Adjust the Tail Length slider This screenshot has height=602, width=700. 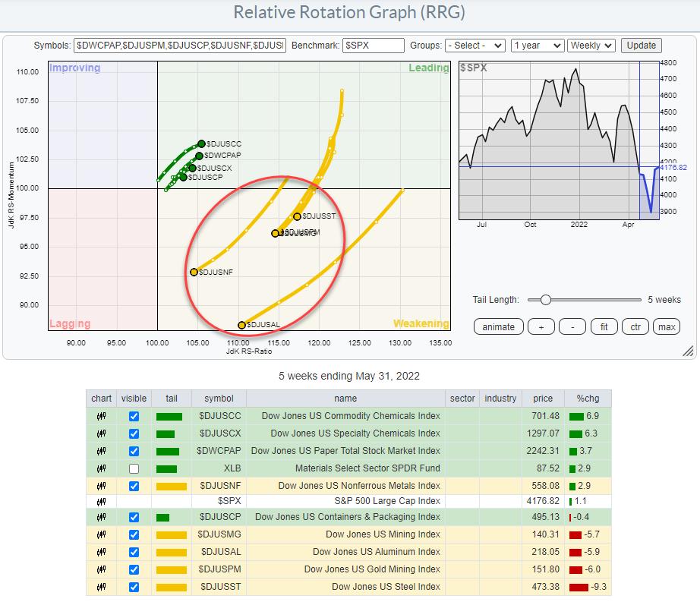point(546,299)
